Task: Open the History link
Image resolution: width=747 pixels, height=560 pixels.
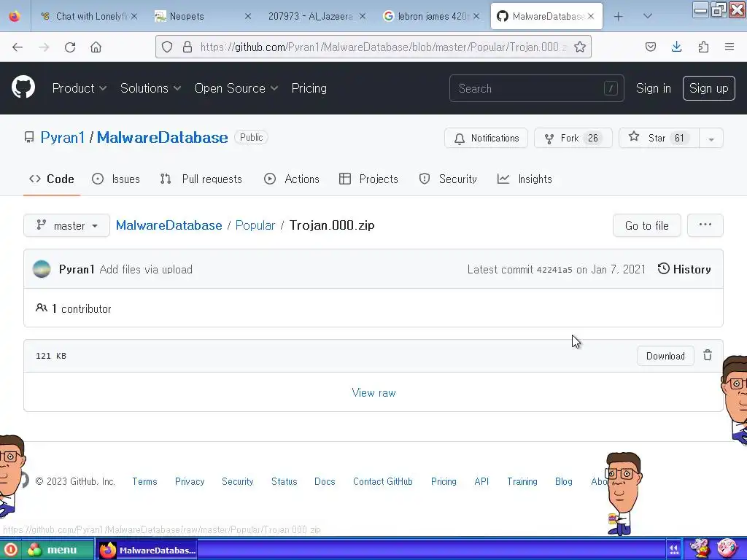Action: pos(684,269)
